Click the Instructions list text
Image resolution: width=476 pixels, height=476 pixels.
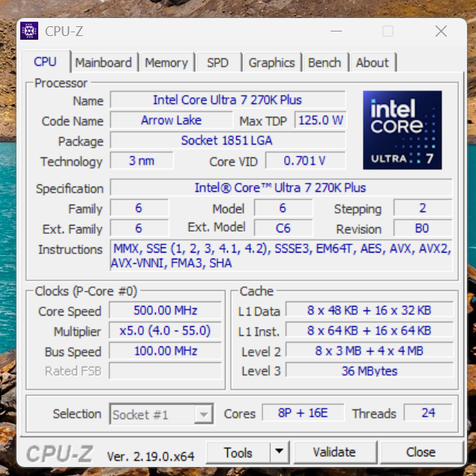tap(281, 256)
